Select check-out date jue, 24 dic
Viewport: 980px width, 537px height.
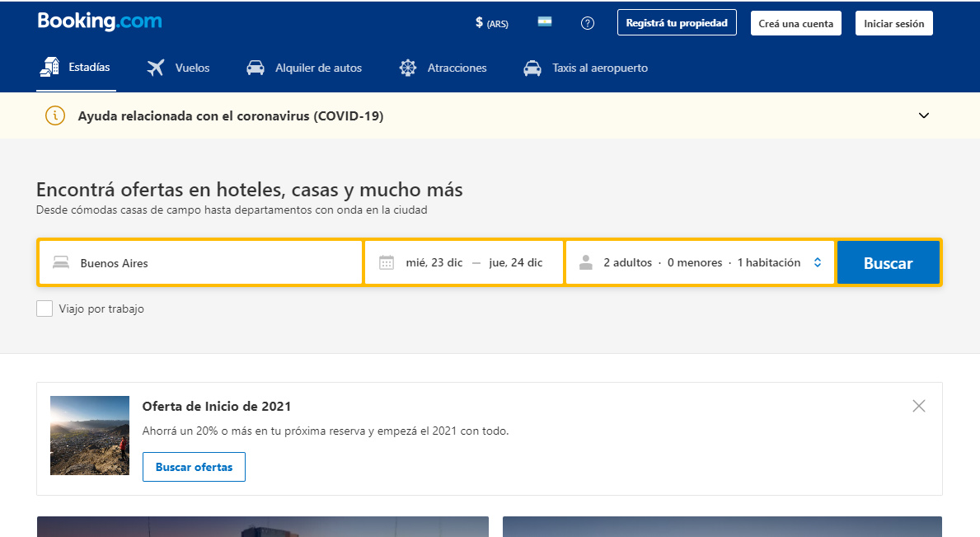pos(516,262)
